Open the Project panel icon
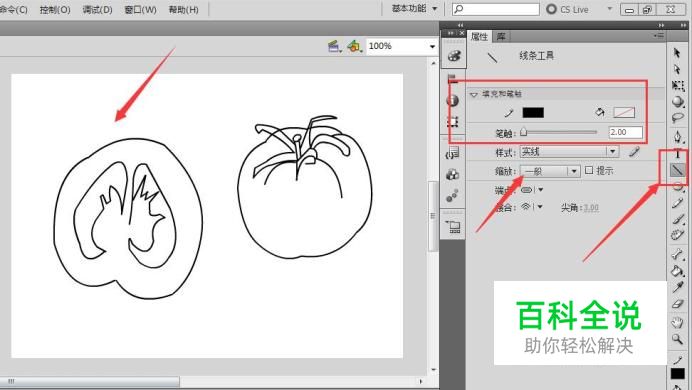692x390 pixels. click(x=453, y=227)
